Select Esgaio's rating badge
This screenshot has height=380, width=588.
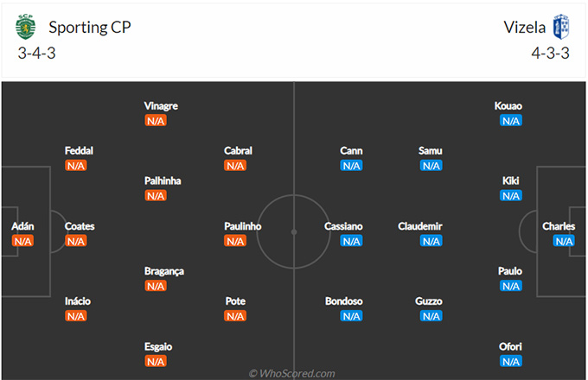tap(156, 362)
